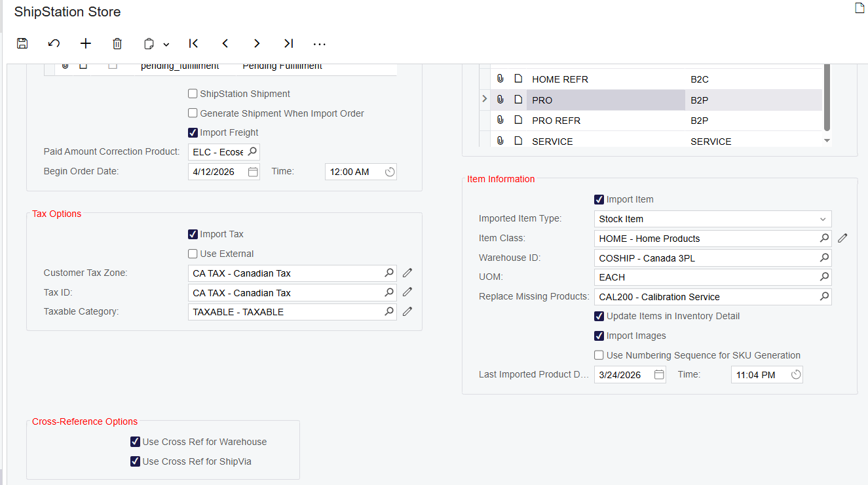Edit the Customer Tax Zone with pencil icon
The image size is (868, 485).
pos(407,273)
